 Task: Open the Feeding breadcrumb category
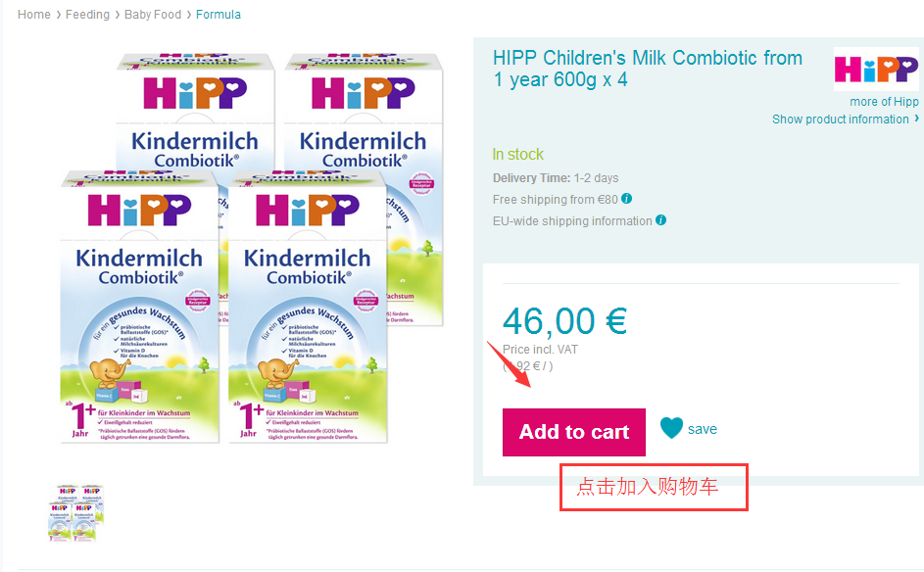click(87, 15)
